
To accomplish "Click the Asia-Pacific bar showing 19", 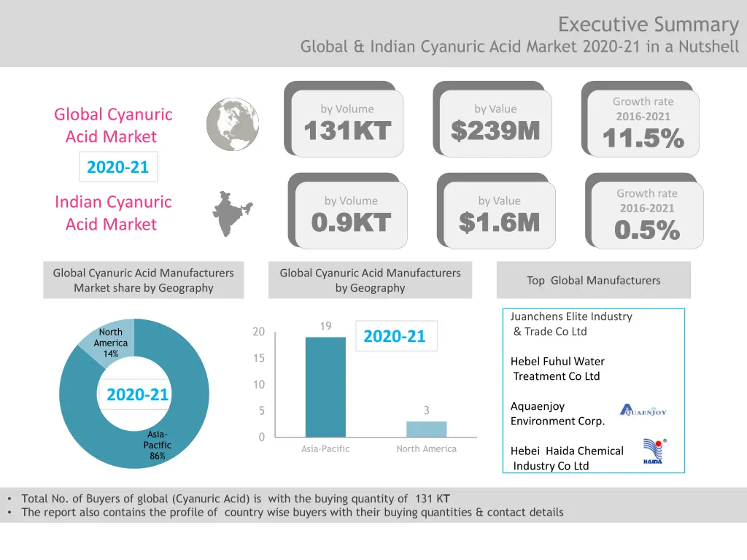I will (x=325, y=386).
